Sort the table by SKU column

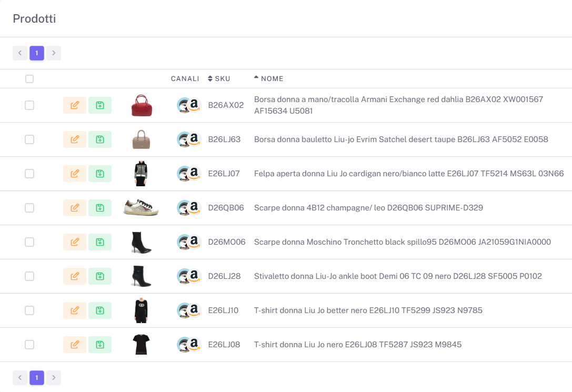pos(219,79)
